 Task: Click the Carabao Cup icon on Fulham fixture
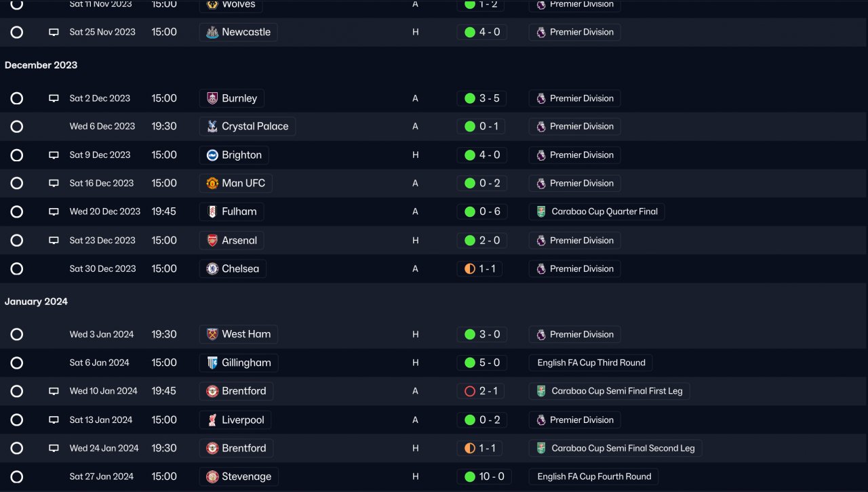541,211
